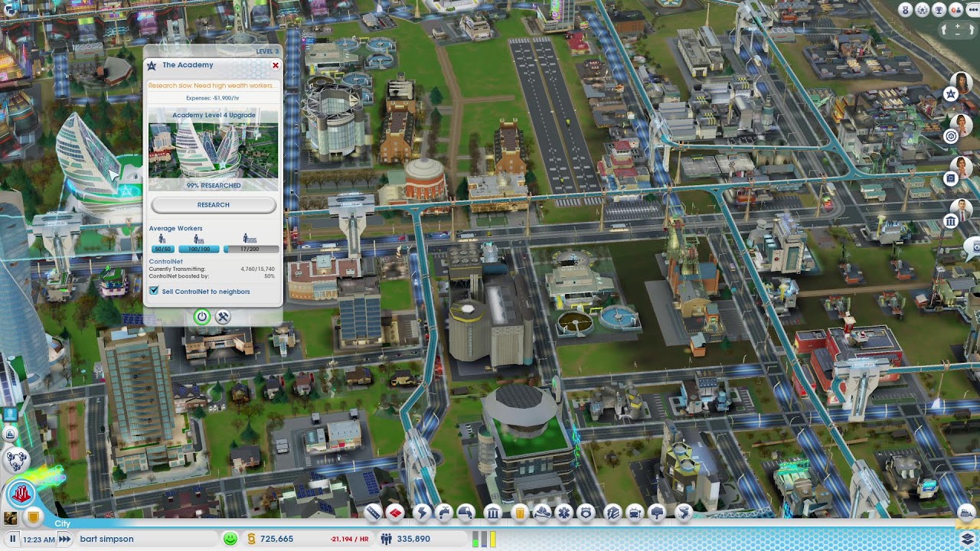Click the City label tab
The height and width of the screenshot is (551, 980).
click(x=63, y=524)
